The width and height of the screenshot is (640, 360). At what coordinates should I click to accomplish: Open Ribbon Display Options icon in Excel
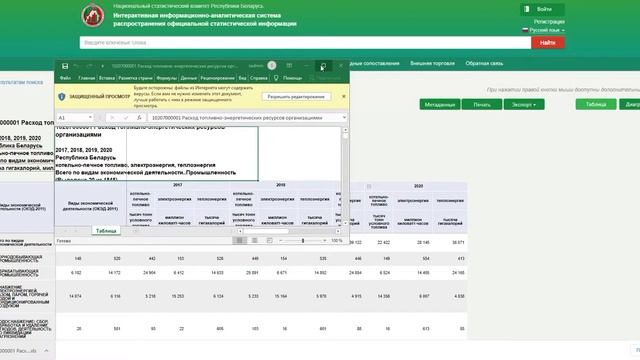click(289, 65)
